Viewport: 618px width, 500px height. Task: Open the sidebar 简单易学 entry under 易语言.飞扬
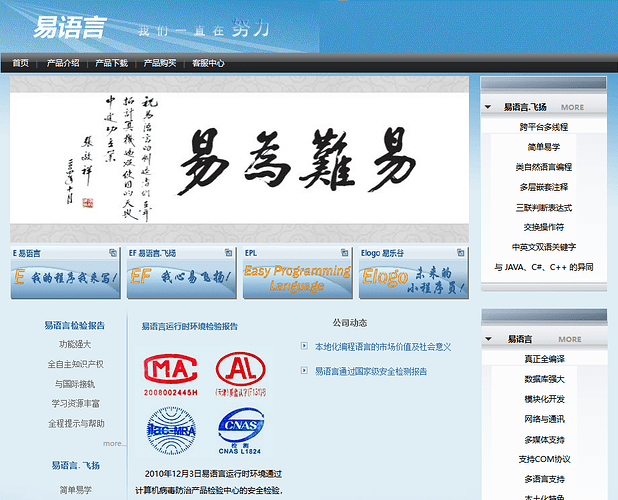[x=544, y=147]
